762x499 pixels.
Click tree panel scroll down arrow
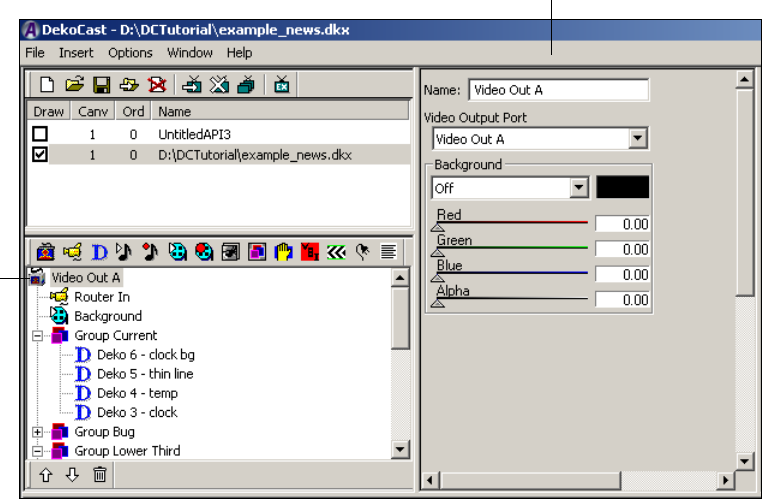tap(400, 449)
